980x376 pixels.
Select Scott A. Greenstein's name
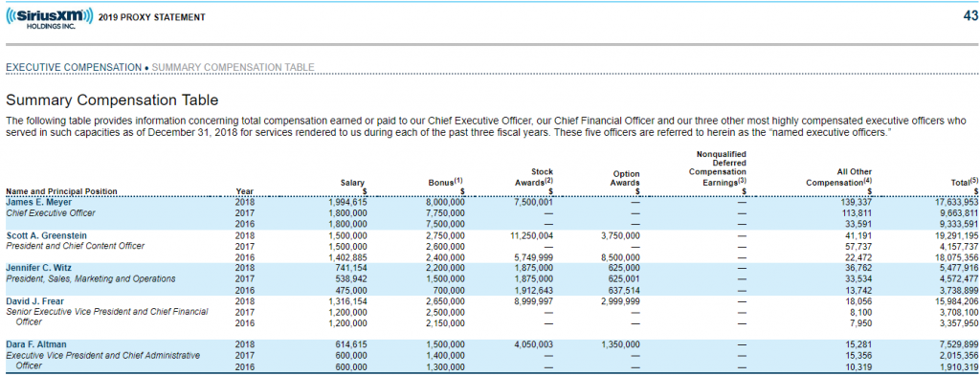[46, 235]
